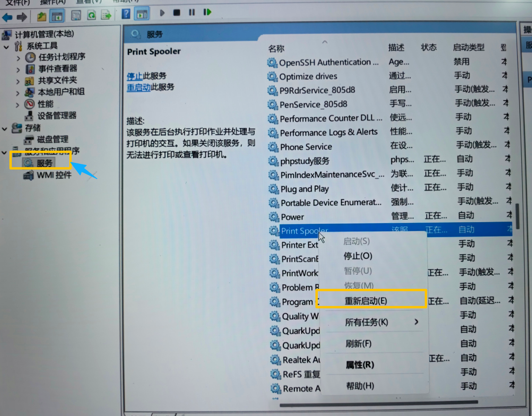The width and height of the screenshot is (532, 416).
Task: Select WMI 控件 in the tree
Action: [x=54, y=175]
